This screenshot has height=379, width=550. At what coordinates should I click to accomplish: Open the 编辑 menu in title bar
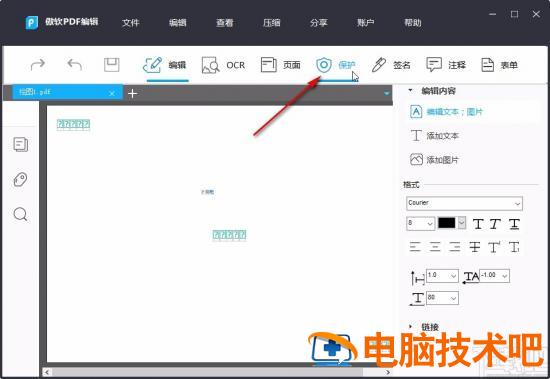177,23
